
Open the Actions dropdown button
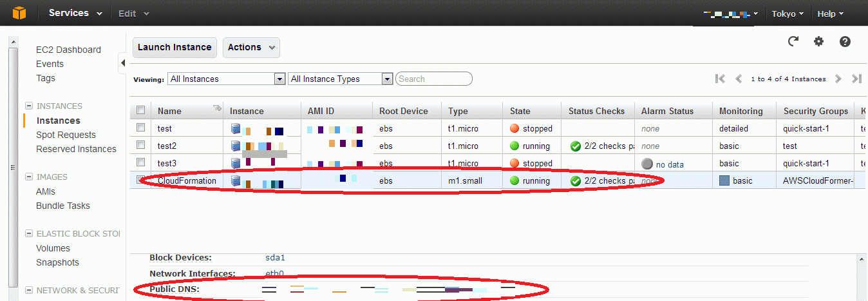tap(251, 47)
